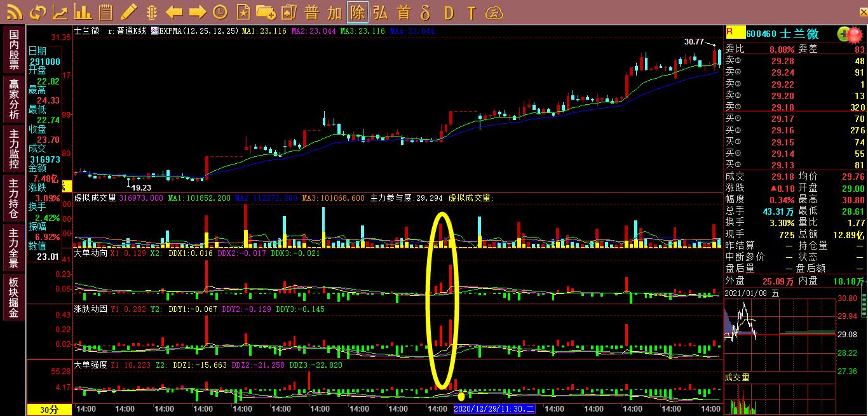Click the 收盘 23.70 value in the left panel
868x416 pixels.
click(48, 140)
